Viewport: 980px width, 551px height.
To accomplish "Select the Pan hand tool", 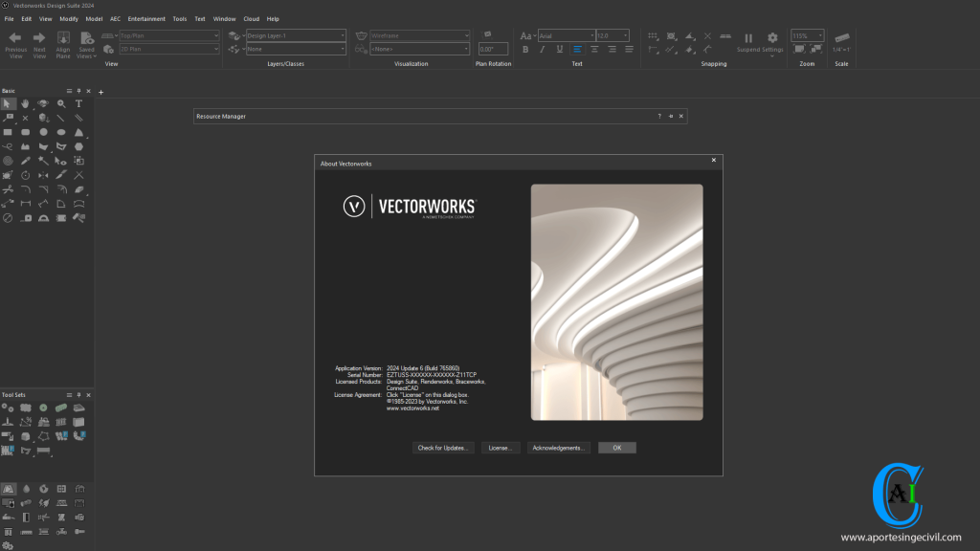I will [26, 103].
